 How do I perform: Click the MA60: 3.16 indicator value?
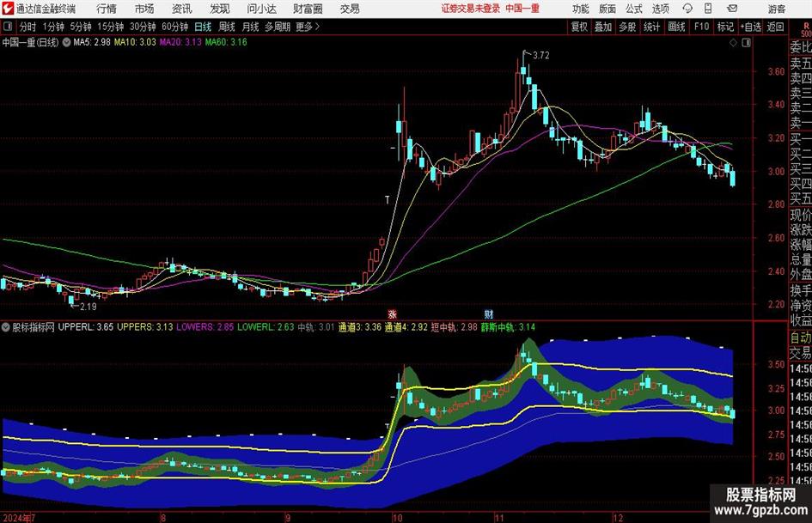tap(226, 42)
